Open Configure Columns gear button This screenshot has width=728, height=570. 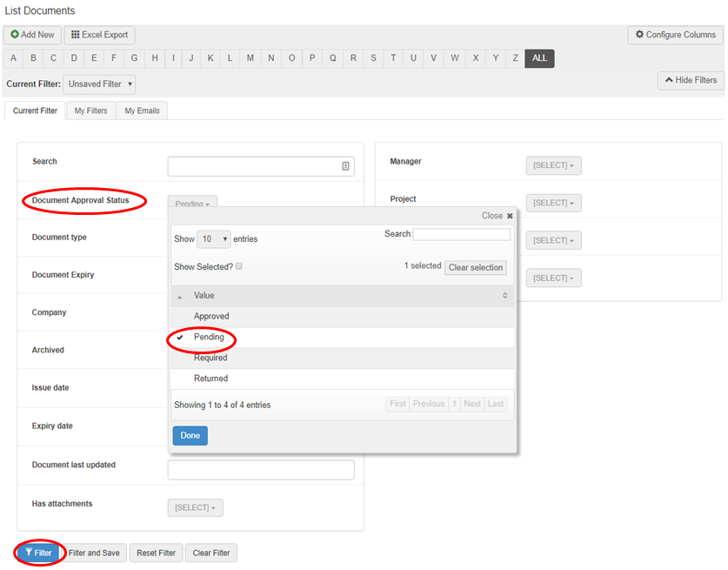(675, 35)
